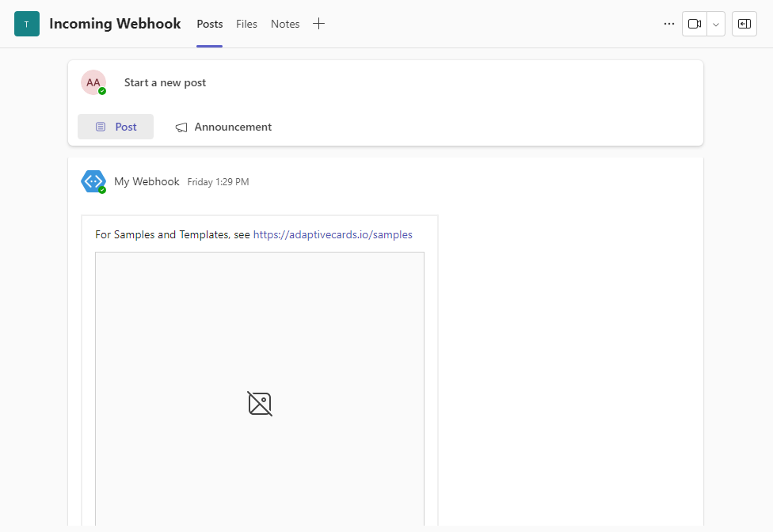The image size is (773, 532).
Task: Click the Announcement megaphone icon
Action: tap(181, 127)
